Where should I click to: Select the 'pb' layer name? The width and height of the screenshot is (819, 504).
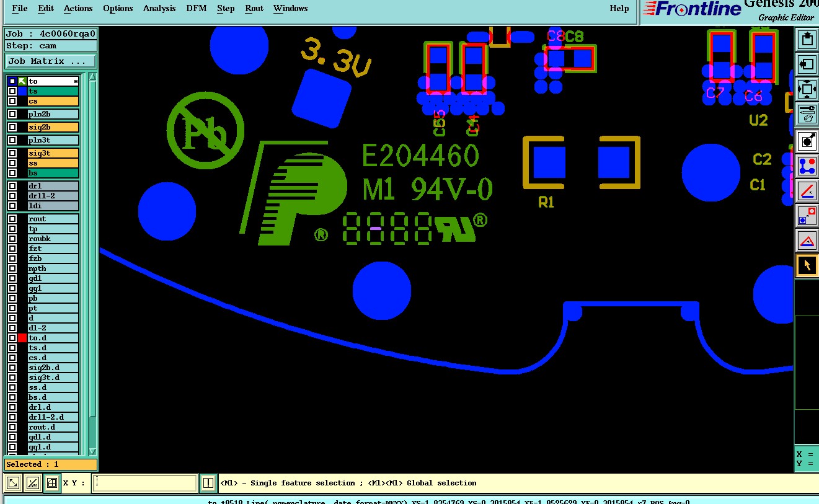click(53, 298)
